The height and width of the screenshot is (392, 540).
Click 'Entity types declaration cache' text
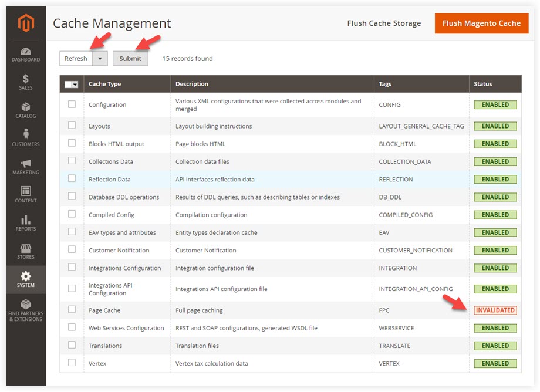tap(216, 232)
